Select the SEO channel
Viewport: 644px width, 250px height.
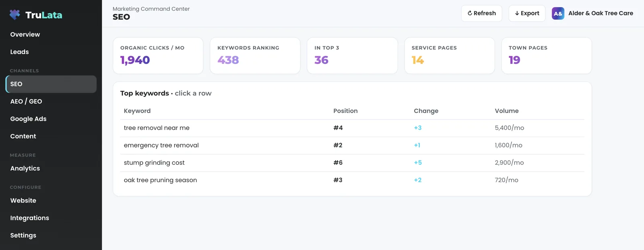click(x=51, y=84)
